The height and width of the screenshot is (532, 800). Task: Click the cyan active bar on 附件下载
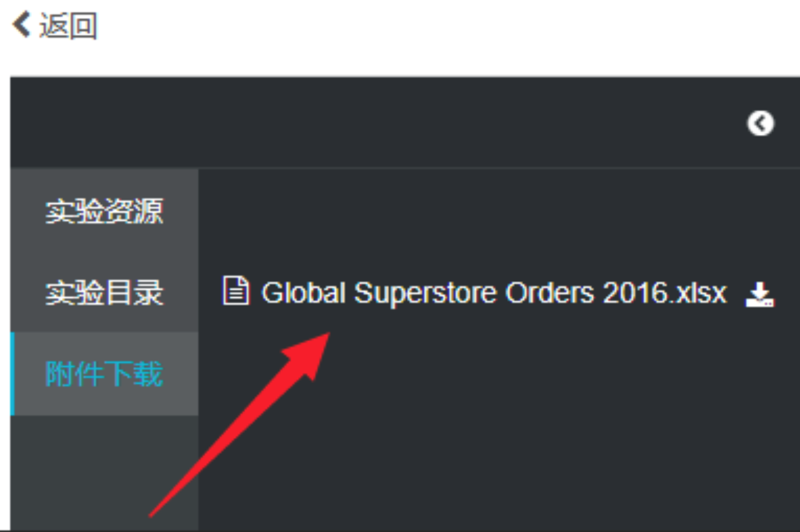[x=12, y=374]
